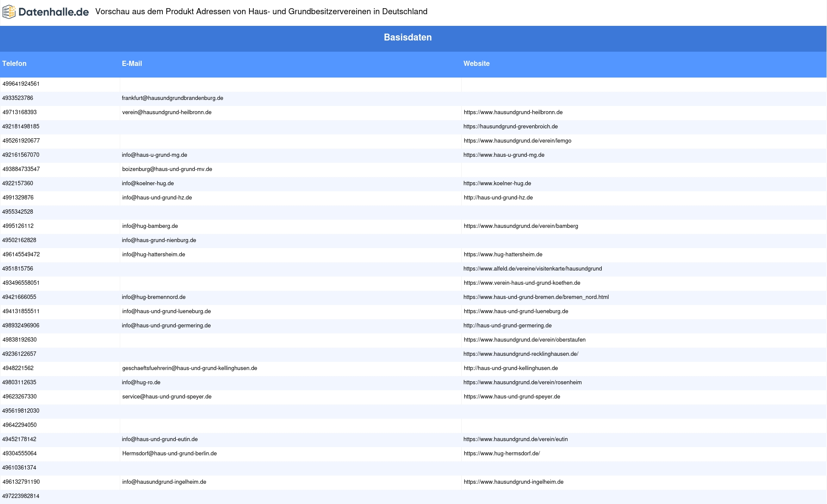The image size is (827, 504).
Task: Click the Website column header
Action: [x=476, y=63]
